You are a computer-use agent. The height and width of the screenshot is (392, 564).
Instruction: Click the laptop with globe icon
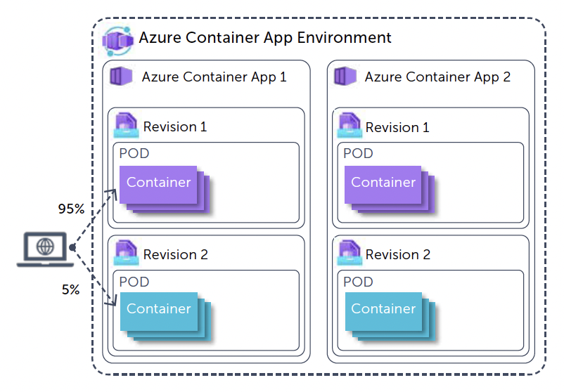[45, 249]
